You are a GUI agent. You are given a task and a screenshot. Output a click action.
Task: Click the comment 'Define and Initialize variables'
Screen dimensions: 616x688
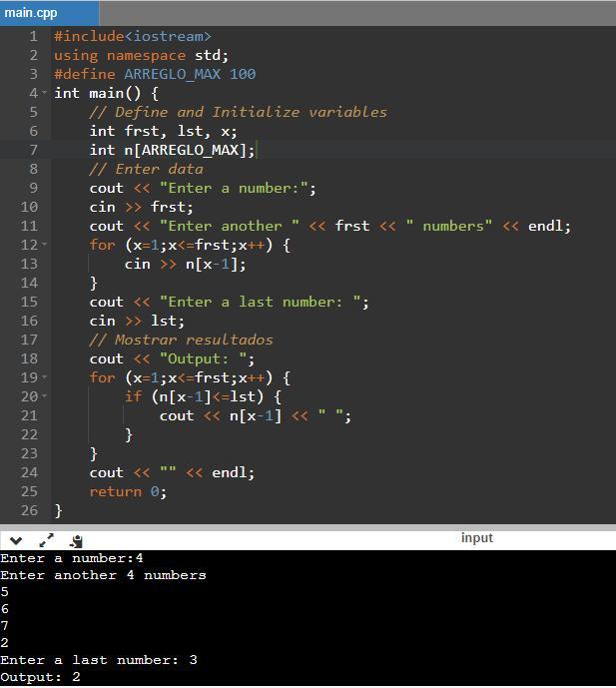[x=251, y=112]
